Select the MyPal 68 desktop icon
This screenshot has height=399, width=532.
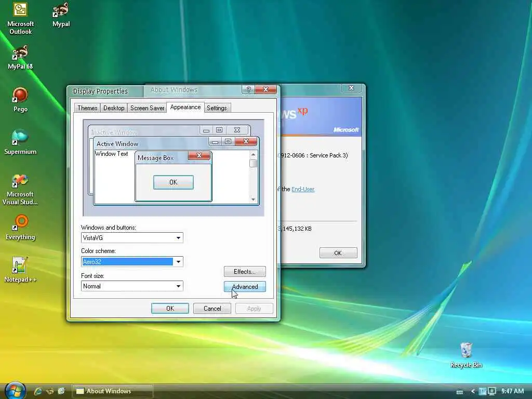20,58
